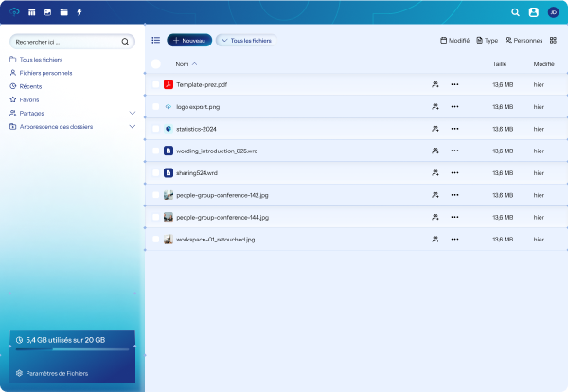Open the calendar app icon in top bar
Screen dimensions: 568x392
click(32, 12)
